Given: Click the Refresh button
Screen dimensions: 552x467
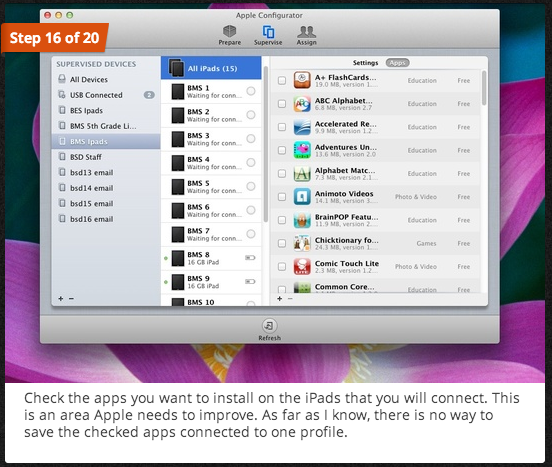Looking at the screenshot, I should coord(269,330).
